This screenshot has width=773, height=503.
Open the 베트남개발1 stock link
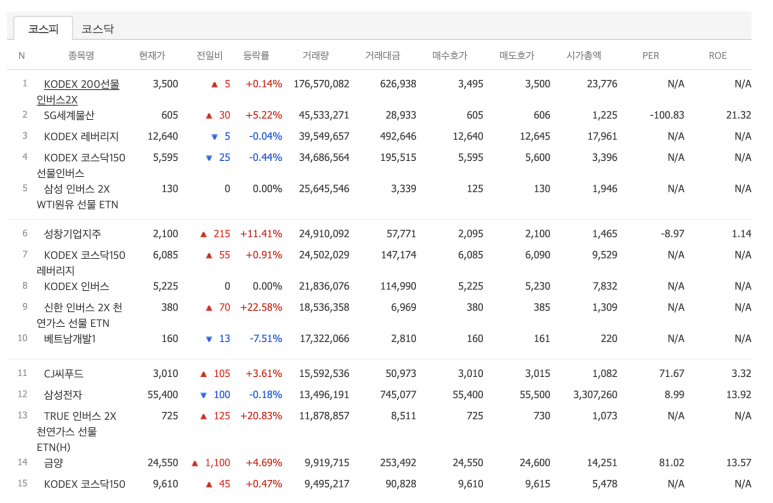pos(70,338)
